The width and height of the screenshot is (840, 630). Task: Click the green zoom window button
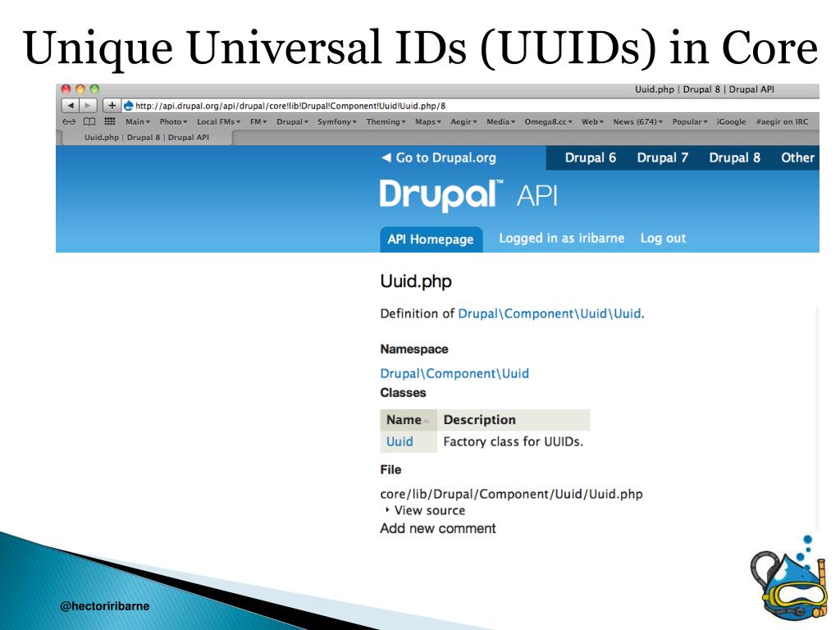pyautogui.click(x=94, y=89)
